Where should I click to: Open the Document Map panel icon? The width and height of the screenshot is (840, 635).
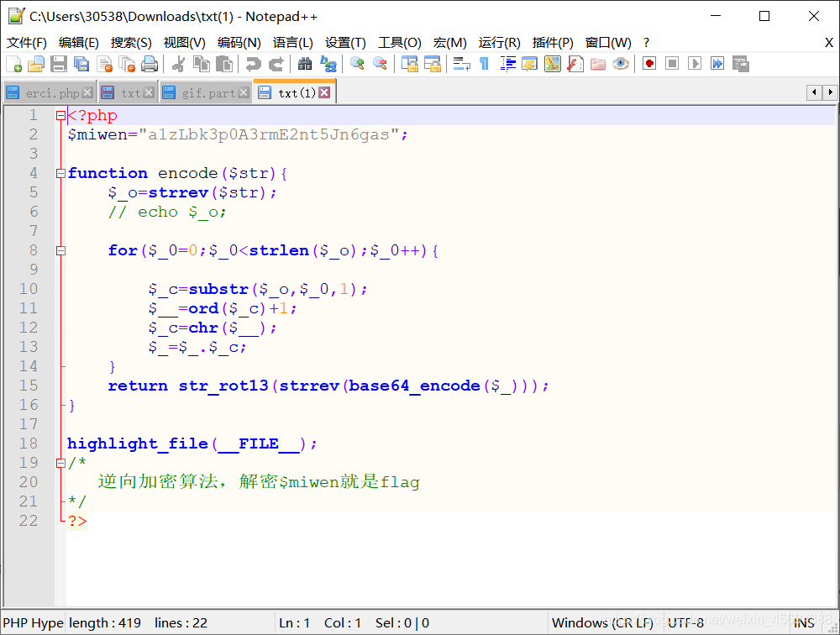tap(553, 64)
